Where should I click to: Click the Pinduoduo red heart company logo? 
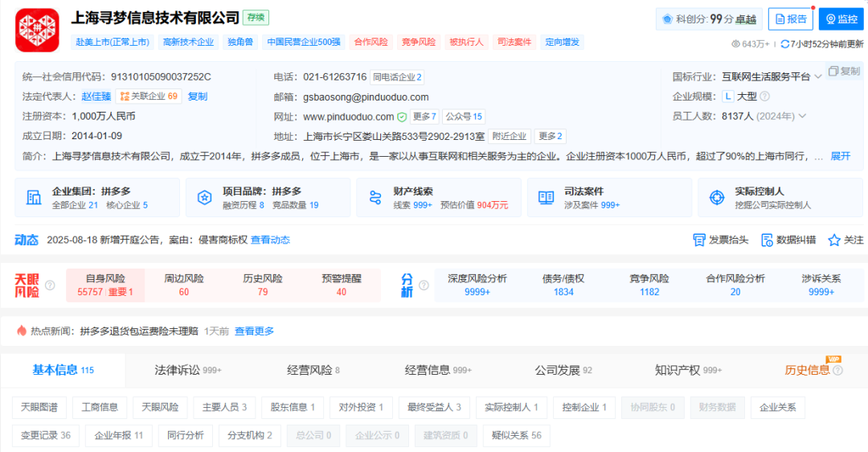pyautogui.click(x=37, y=30)
